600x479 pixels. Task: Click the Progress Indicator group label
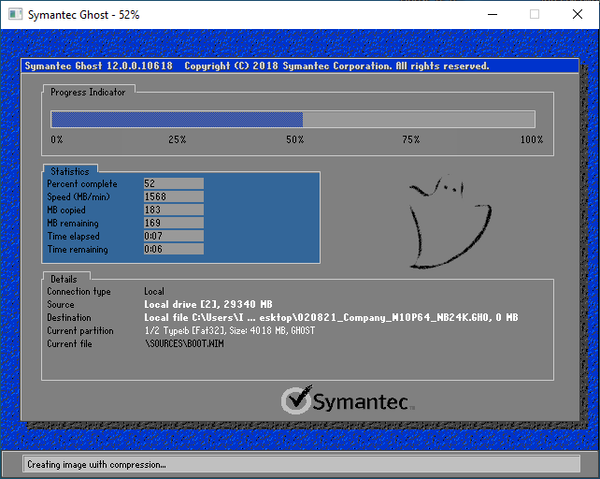point(88,92)
